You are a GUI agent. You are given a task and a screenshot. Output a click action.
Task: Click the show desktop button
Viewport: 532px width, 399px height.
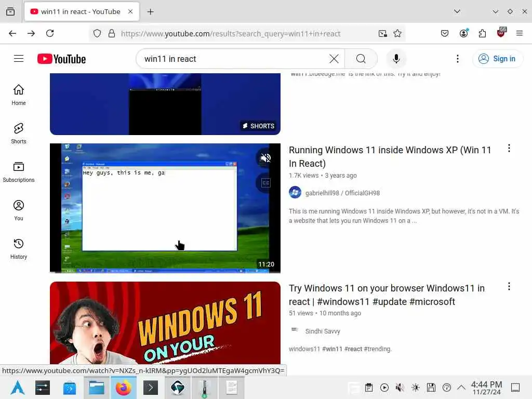515,388
